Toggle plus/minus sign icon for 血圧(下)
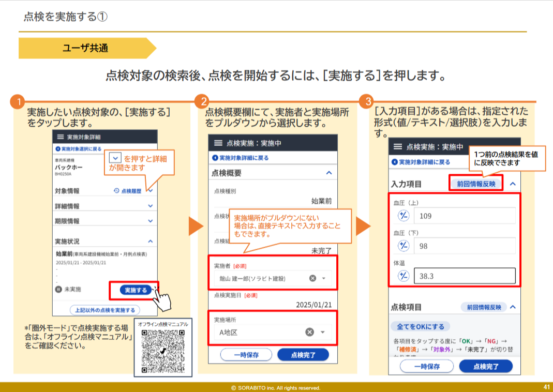The image size is (553, 392). (403, 246)
